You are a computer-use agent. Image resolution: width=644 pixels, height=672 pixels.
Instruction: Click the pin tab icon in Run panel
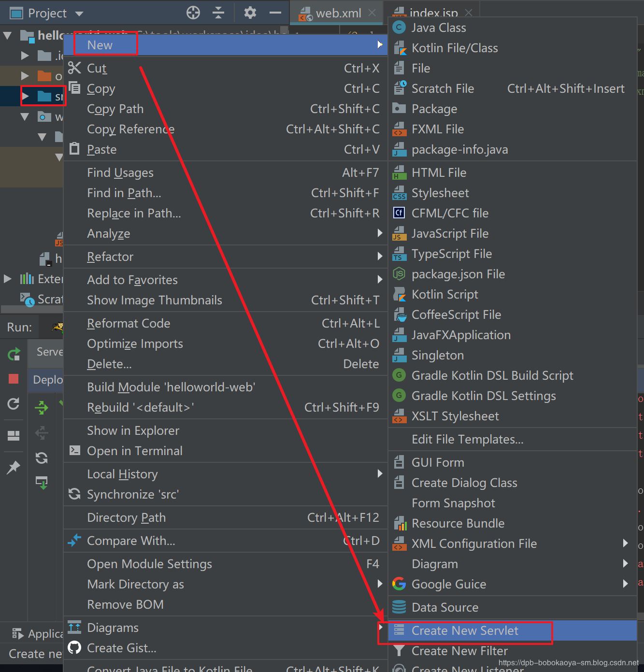click(14, 467)
